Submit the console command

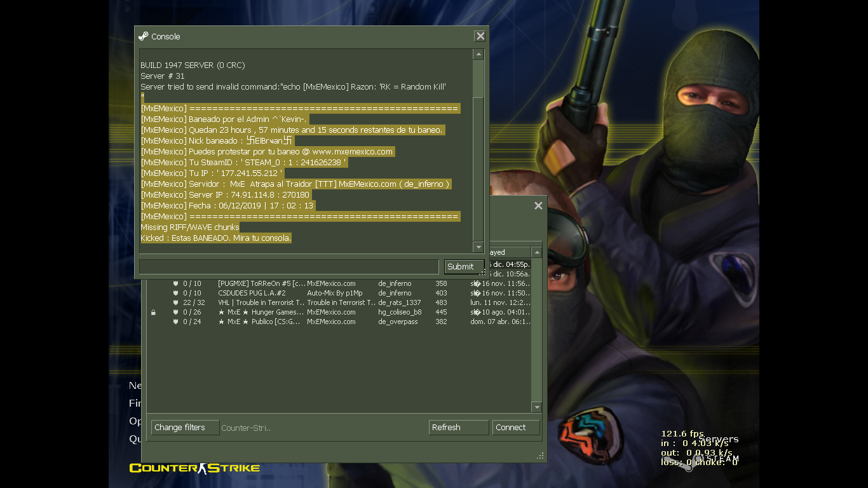[464, 266]
